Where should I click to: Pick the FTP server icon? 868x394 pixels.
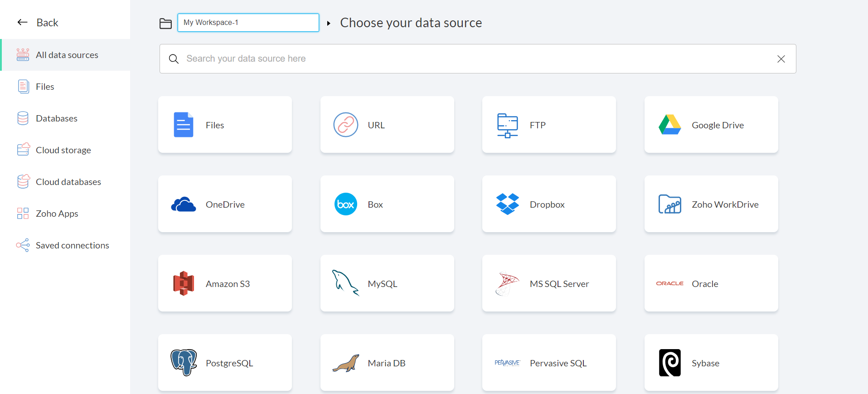pos(508,125)
